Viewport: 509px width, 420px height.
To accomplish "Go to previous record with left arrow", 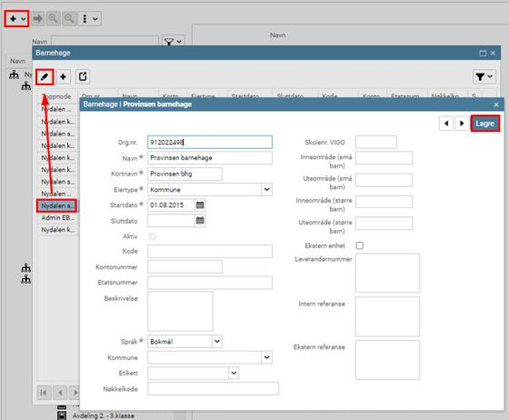I will [x=447, y=123].
